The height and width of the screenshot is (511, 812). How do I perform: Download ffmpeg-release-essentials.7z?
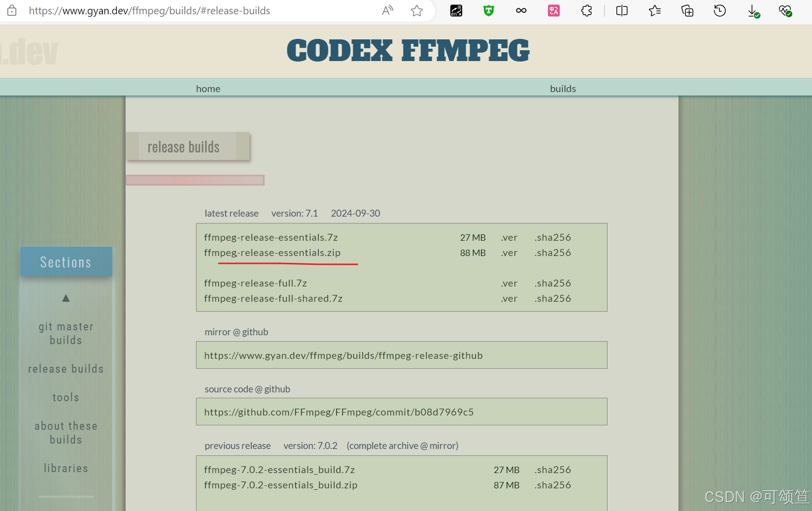(271, 237)
